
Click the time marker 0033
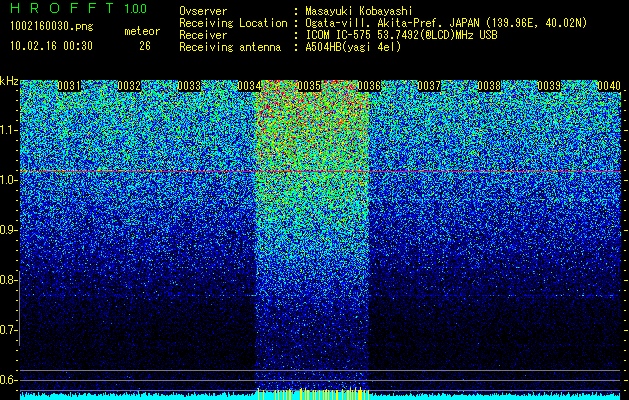tap(189, 86)
